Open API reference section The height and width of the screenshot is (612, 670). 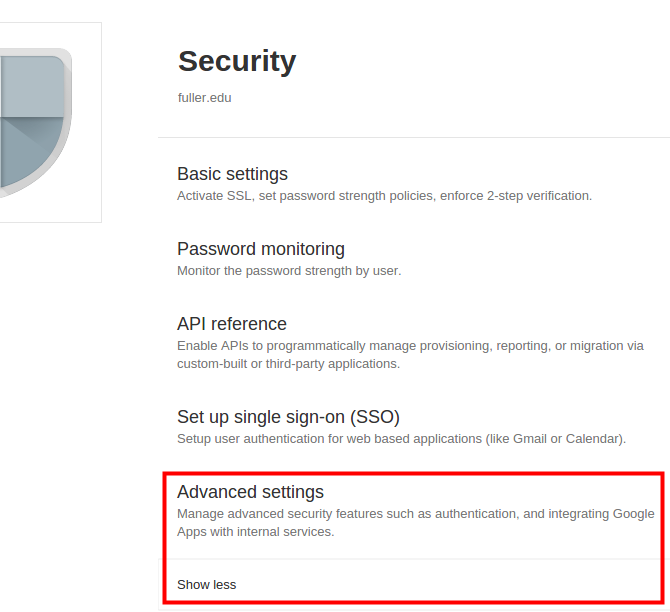pyautogui.click(x=232, y=324)
